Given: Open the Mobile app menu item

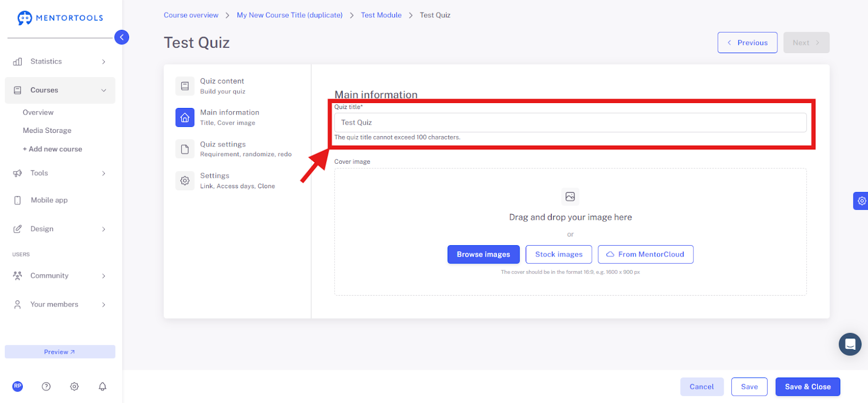Looking at the screenshot, I should coord(49,201).
